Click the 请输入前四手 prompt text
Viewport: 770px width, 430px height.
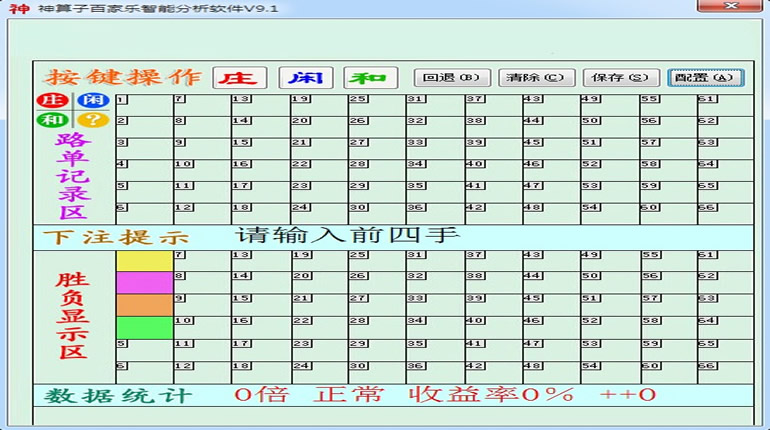[x=348, y=236]
